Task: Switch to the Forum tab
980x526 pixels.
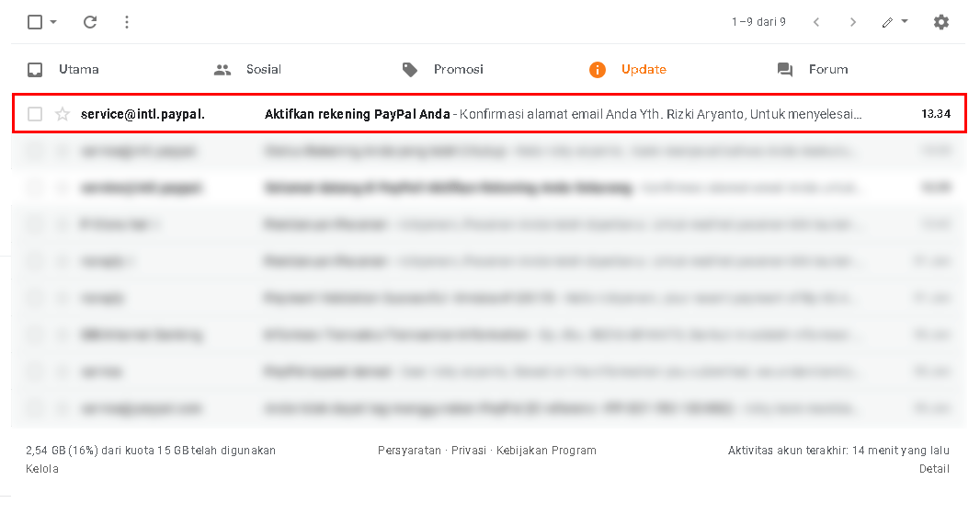Action: [828, 69]
